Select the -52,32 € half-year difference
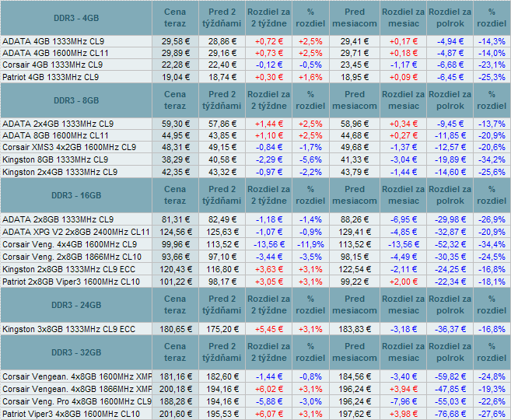Screen dimensions: 511x420 [450, 244]
